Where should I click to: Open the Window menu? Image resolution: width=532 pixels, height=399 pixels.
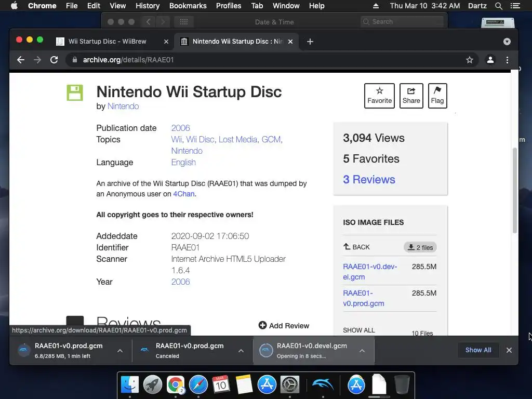[286, 6]
